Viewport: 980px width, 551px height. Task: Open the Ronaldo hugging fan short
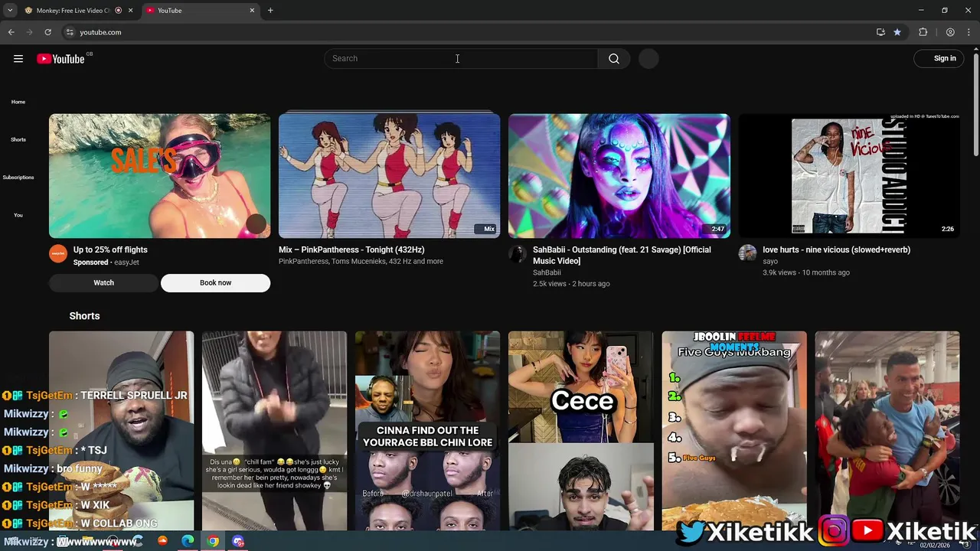887,431
